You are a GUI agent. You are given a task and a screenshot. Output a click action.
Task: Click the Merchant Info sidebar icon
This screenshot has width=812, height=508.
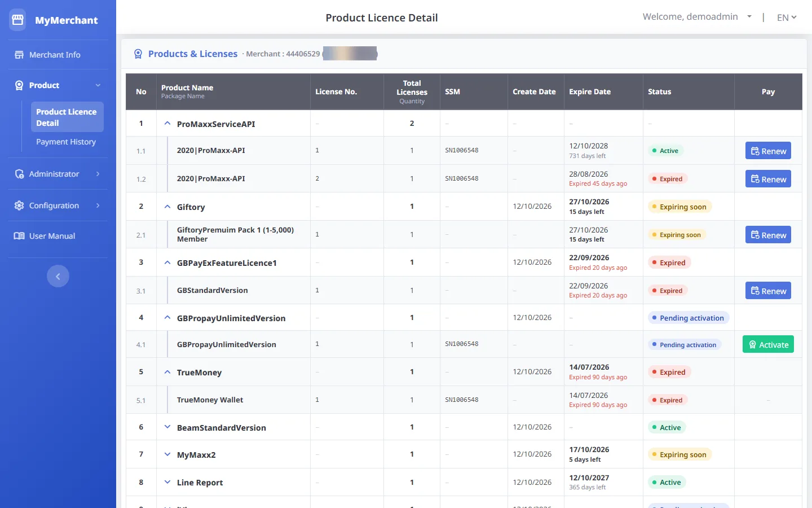(19, 55)
